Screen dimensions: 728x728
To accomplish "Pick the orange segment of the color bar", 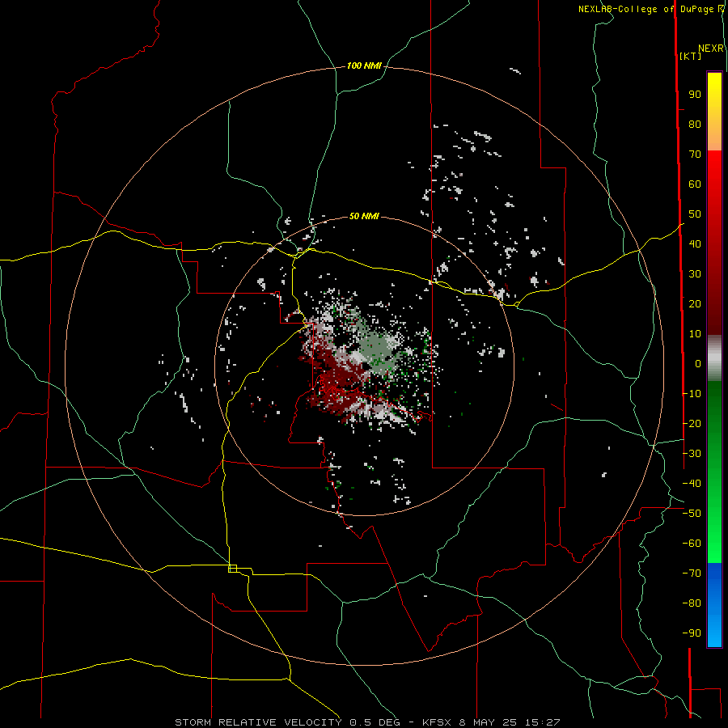I will point(714,137).
